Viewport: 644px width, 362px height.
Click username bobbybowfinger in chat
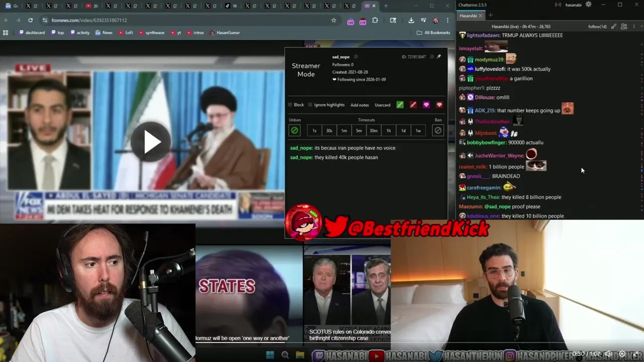486,143
